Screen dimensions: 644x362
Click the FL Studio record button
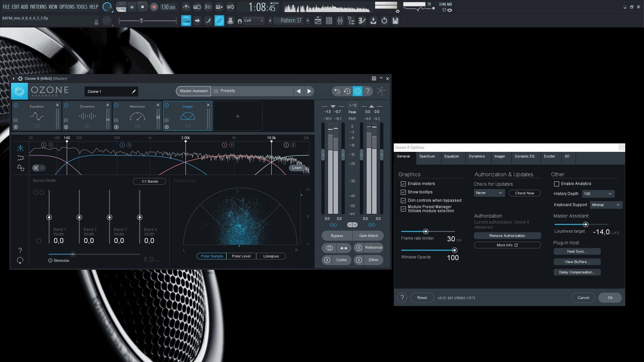click(x=154, y=7)
